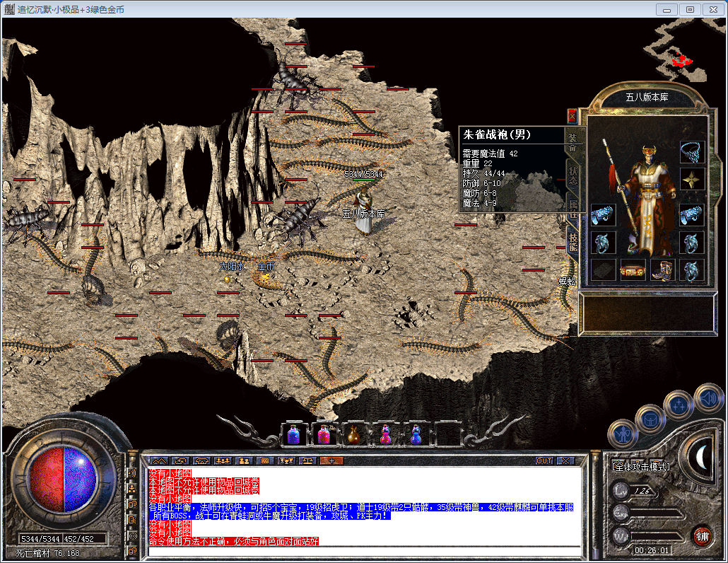The width and height of the screenshot is (728, 563).
Task: Click the 00:26:01 game clock
Action: point(652,550)
